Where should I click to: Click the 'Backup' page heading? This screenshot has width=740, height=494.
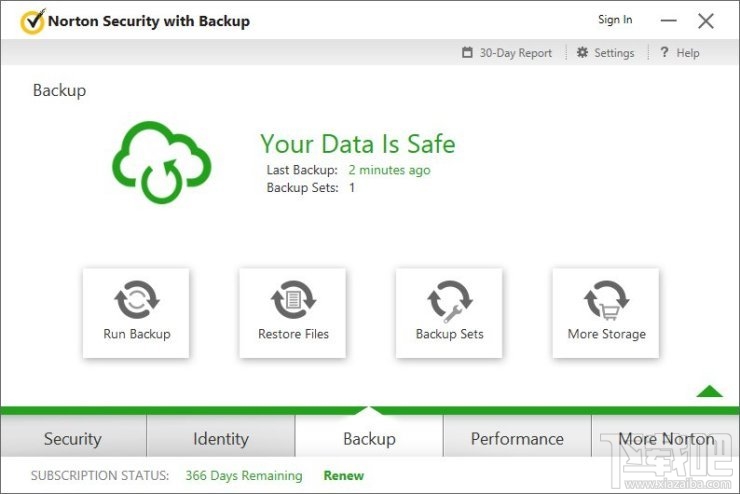click(59, 90)
